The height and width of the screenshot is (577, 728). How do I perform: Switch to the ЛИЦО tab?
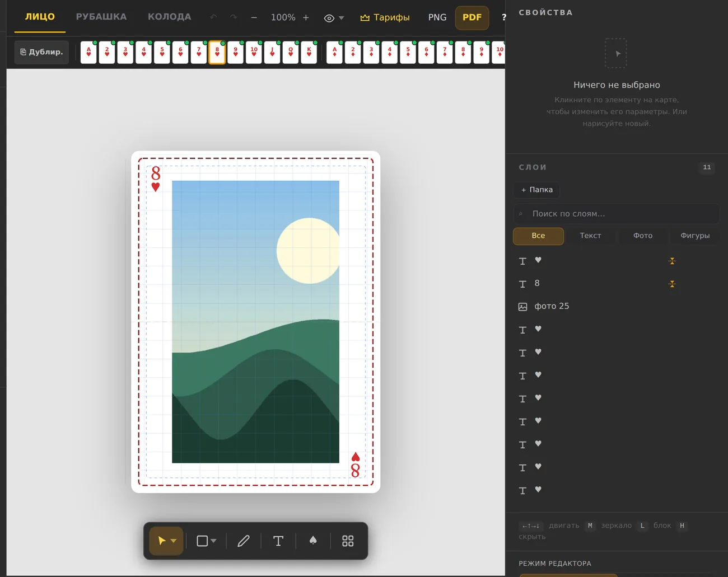[40, 17]
